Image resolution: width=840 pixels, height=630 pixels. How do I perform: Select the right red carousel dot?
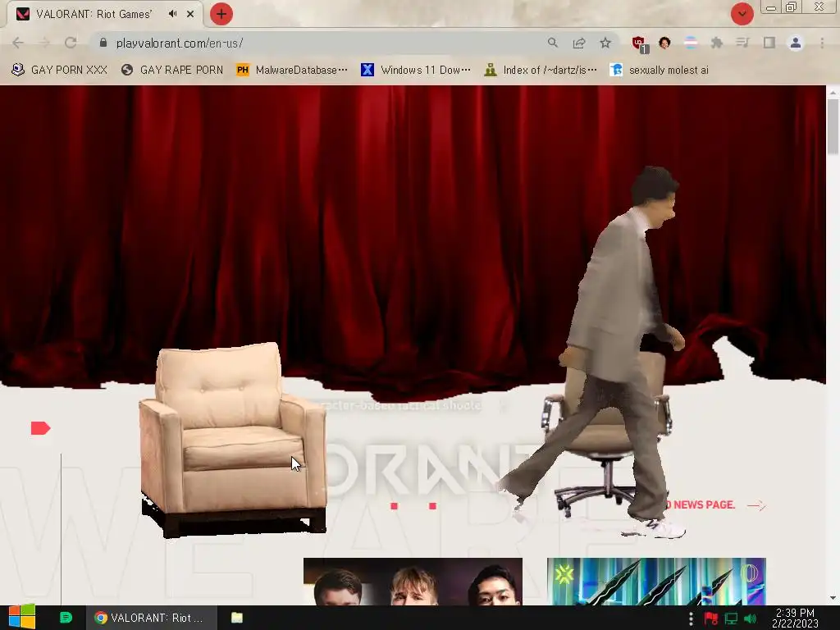432,505
